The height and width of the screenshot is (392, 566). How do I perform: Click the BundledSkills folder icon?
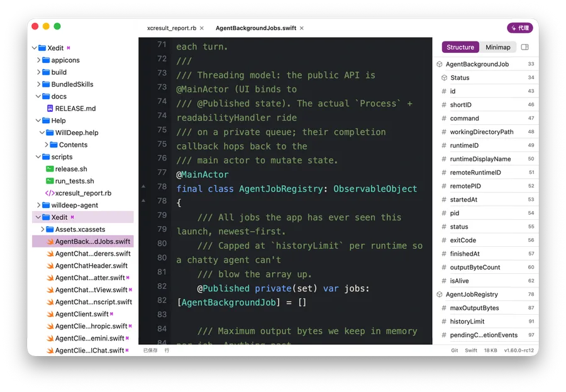[46, 84]
